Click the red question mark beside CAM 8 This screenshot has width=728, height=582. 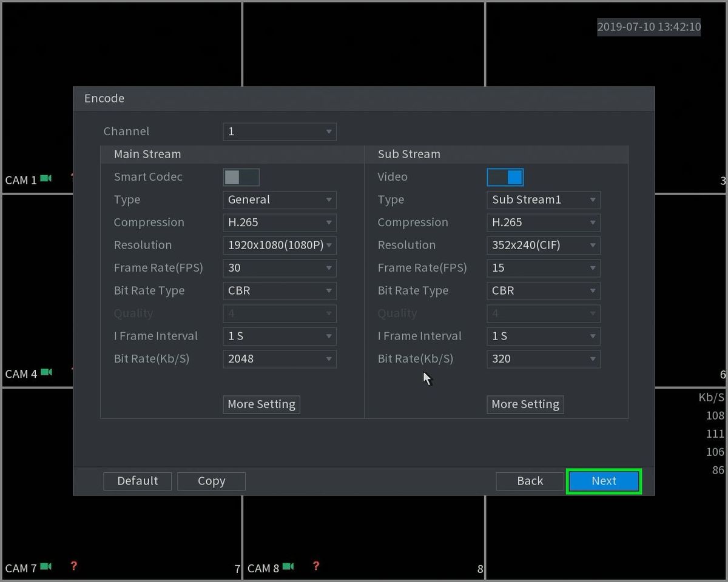315,566
